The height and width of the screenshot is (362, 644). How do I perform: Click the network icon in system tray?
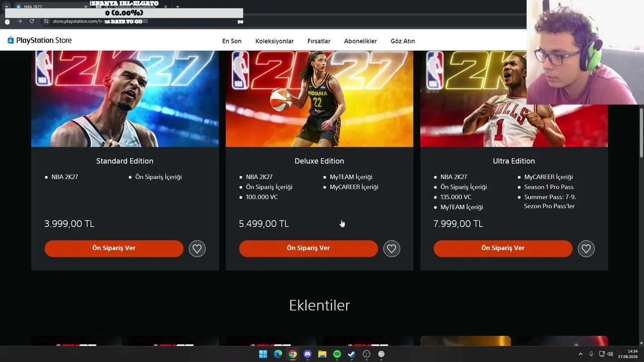point(602,354)
